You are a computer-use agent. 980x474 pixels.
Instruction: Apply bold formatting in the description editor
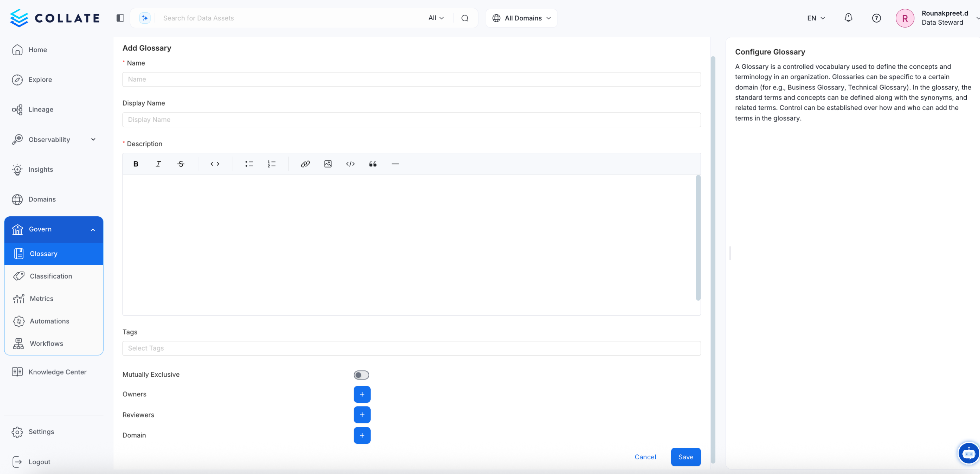[136, 163]
